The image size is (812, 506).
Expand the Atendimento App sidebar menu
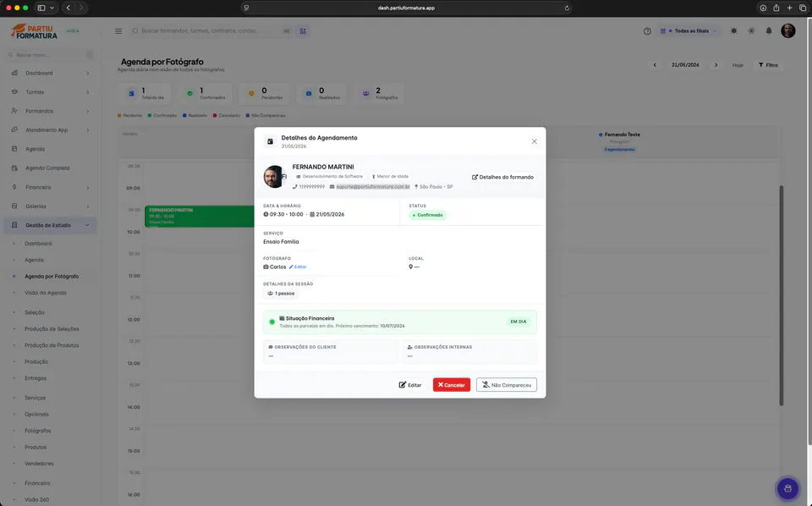coord(50,130)
